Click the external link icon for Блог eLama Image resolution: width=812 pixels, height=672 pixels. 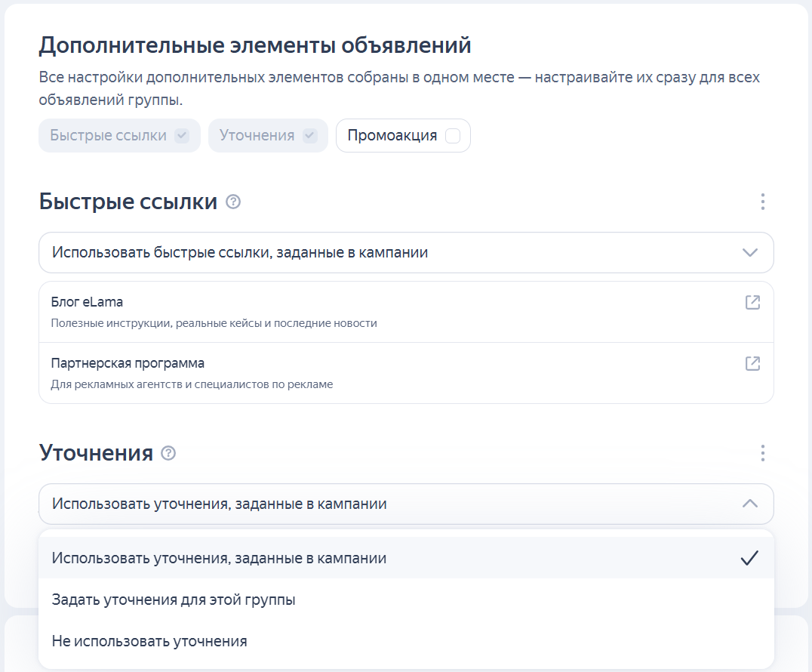point(752,301)
